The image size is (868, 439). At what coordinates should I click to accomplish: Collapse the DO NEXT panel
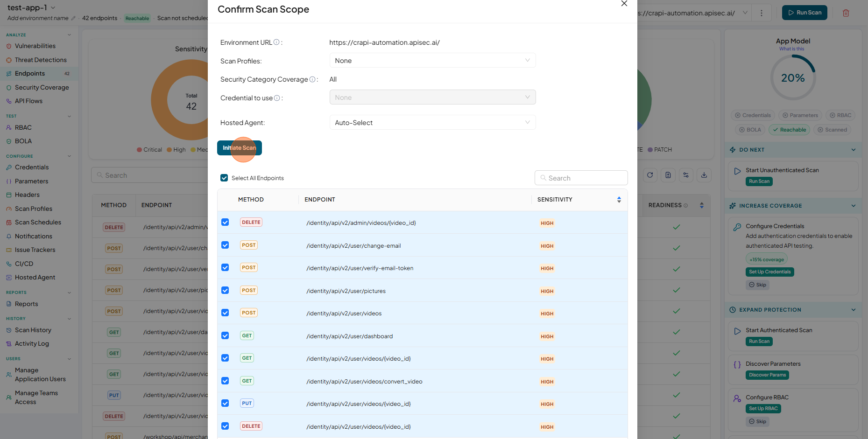(854, 150)
